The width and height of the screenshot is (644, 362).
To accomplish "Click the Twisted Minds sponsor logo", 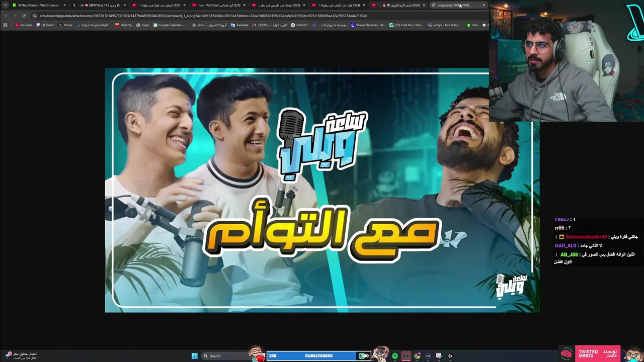I will tap(588, 354).
